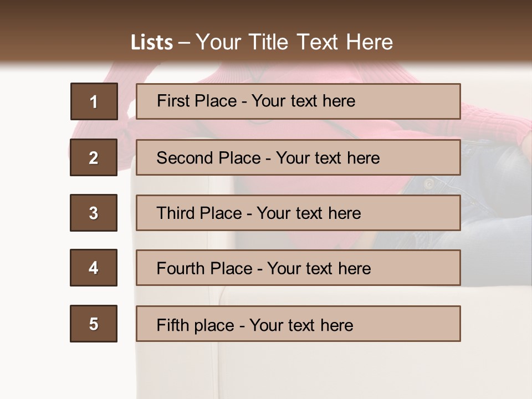Screen dimensions: 532x399
Task: Click the bold word Lists in title
Action: [x=151, y=43]
